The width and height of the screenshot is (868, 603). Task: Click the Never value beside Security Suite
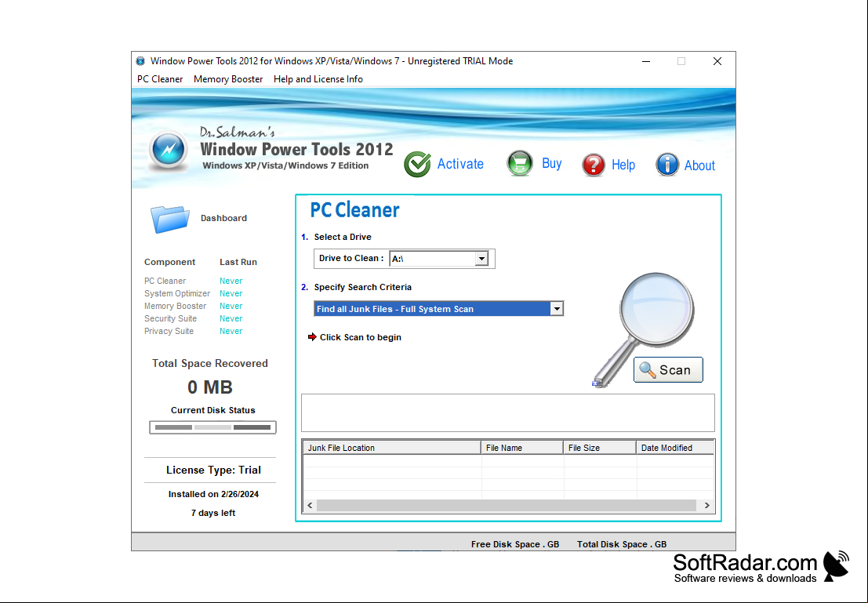[231, 318]
